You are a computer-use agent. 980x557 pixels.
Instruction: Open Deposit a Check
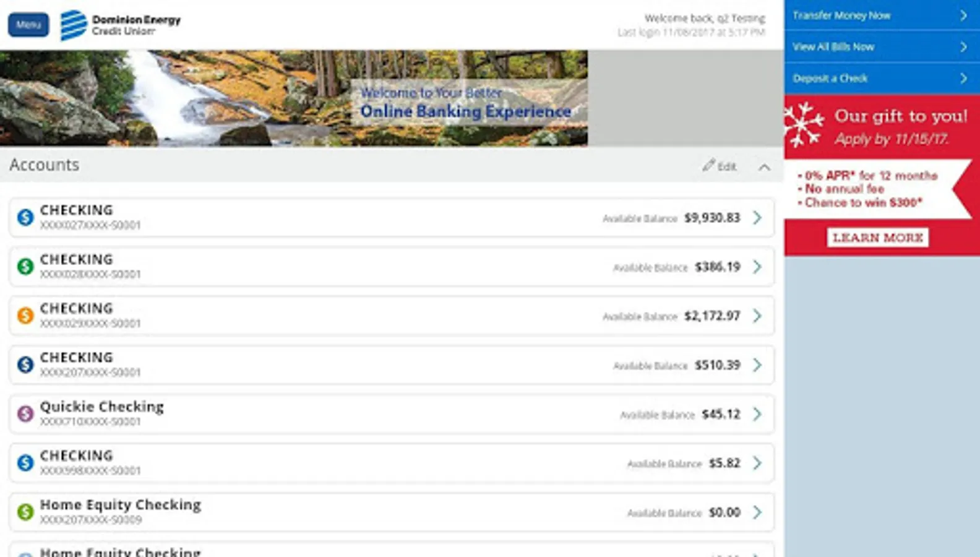[882, 79]
